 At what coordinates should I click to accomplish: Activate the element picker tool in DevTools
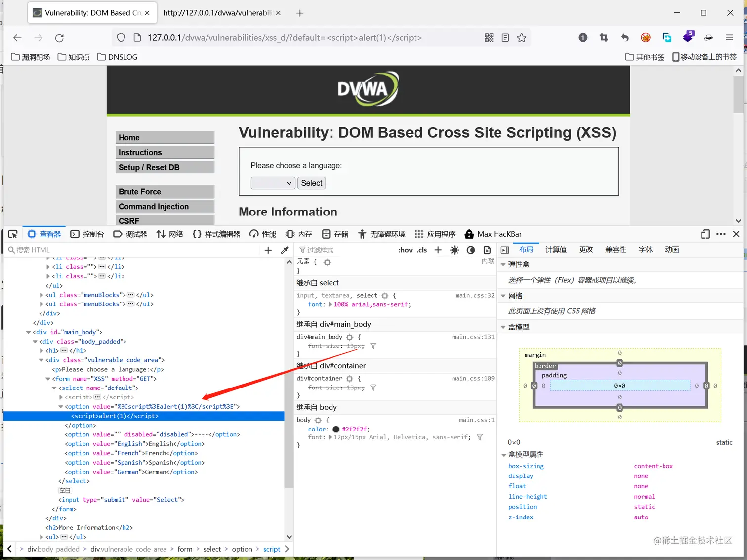(13, 234)
